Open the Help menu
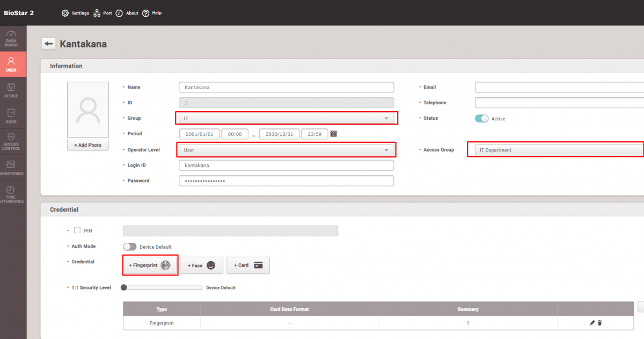Screen dimensions: 644x339 [x=152, y=13]
